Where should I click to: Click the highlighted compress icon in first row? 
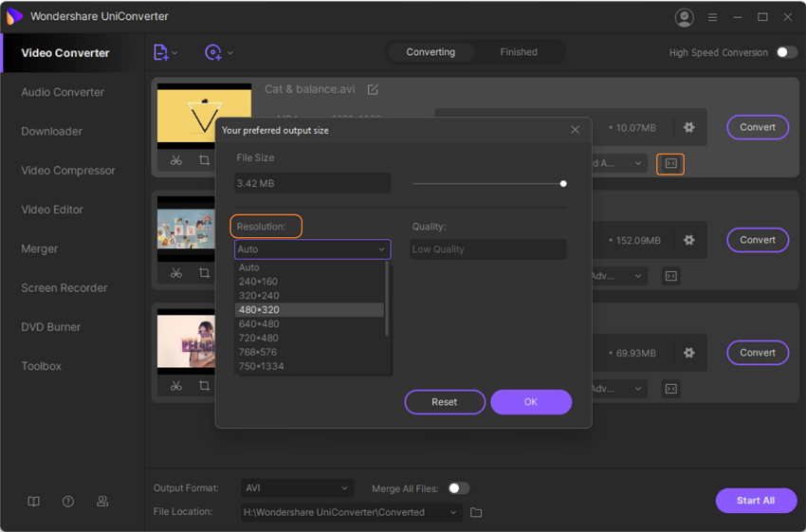[670, 164]
